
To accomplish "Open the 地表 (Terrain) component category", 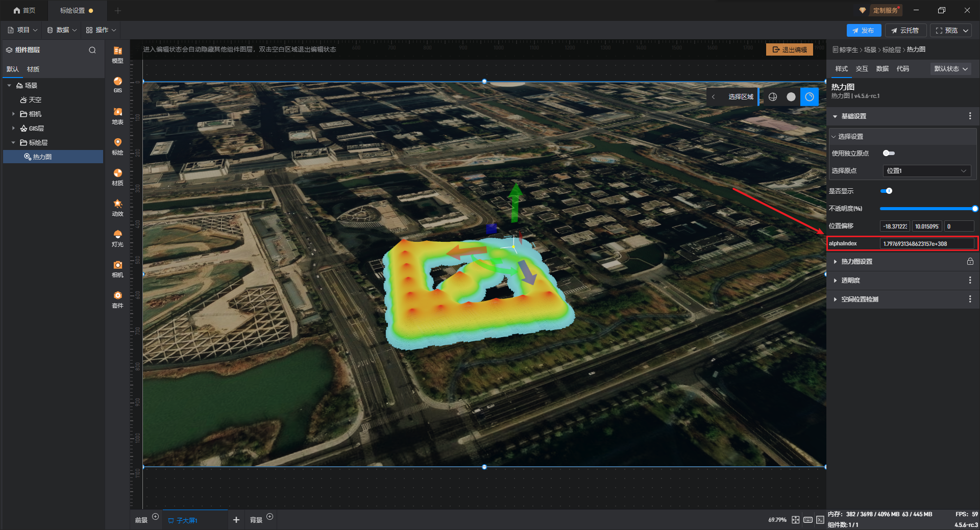I will click(117, 116).
